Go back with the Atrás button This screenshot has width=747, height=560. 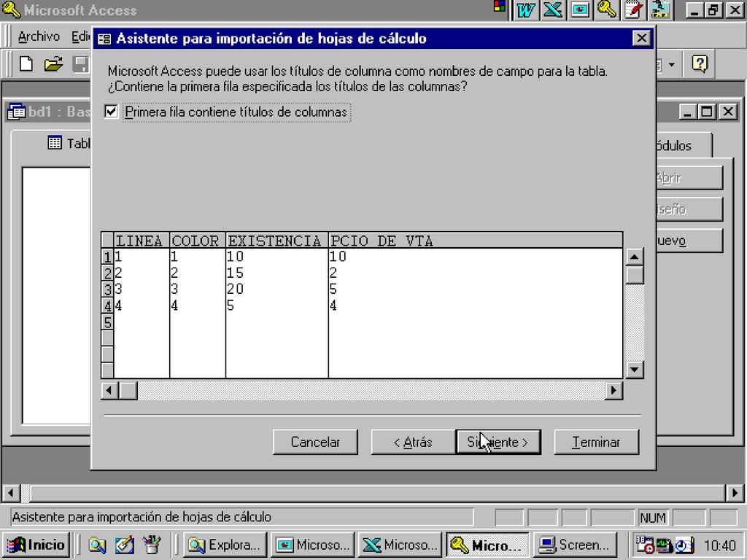click(x=413, y=443)
